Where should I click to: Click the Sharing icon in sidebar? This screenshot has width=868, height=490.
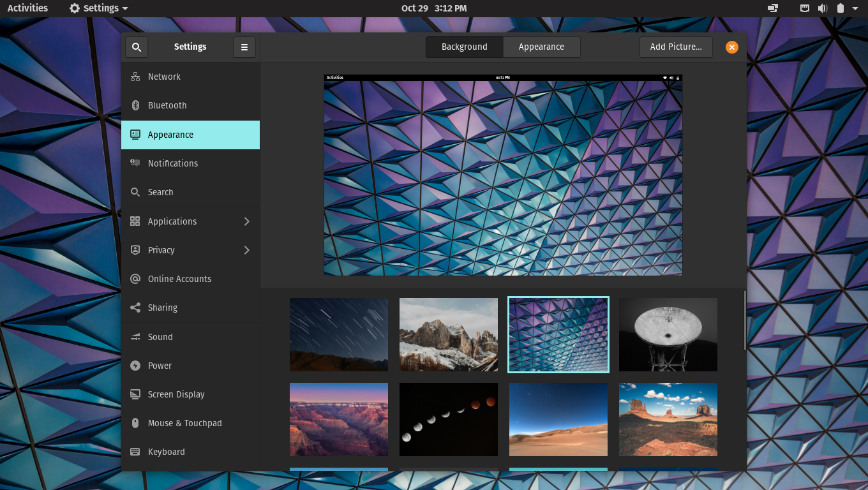135,308
